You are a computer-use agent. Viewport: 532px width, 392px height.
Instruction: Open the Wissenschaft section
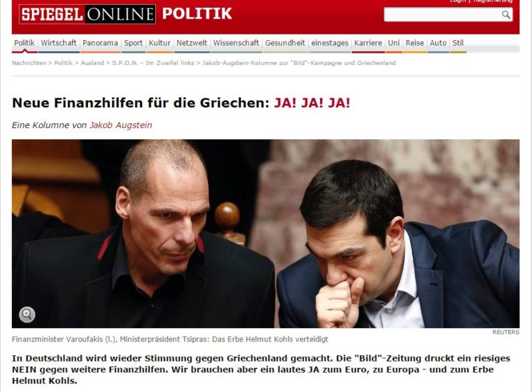(x=236, y=43)
